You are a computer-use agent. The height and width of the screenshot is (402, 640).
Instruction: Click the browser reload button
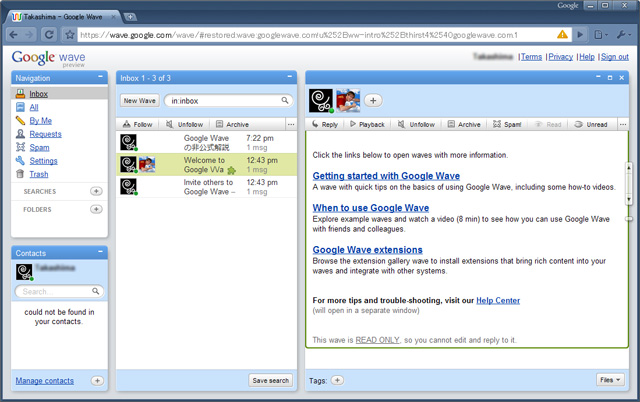[x=49, y=35]
